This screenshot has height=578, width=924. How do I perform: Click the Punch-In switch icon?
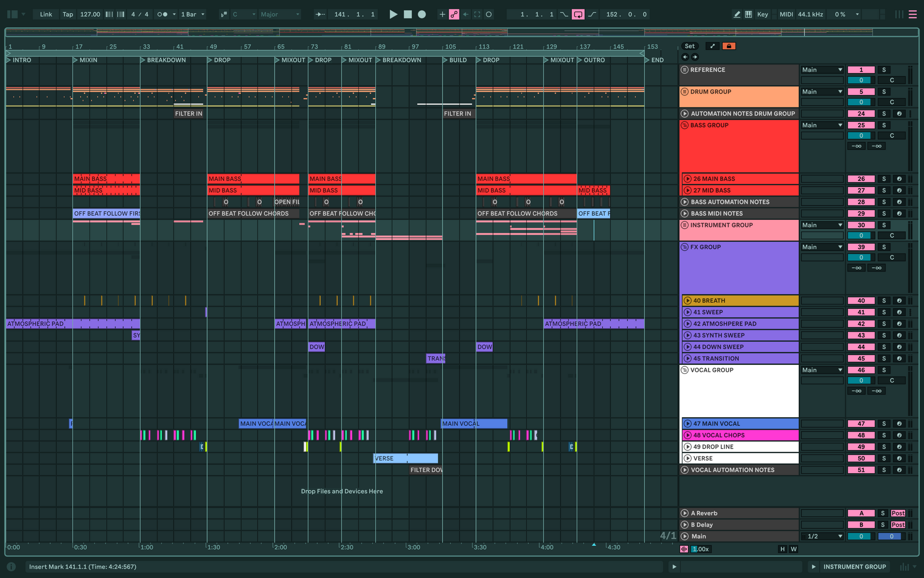pos(564,14)
